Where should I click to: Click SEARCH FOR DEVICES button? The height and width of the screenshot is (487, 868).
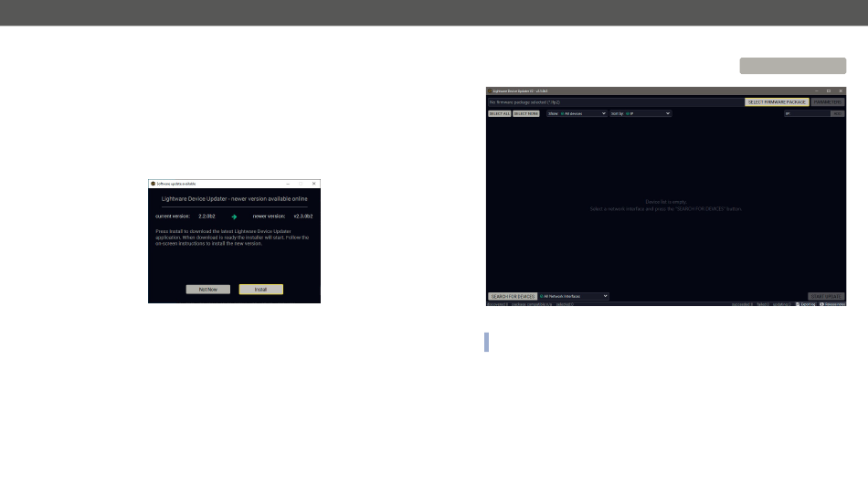click(x=513, y=297)
